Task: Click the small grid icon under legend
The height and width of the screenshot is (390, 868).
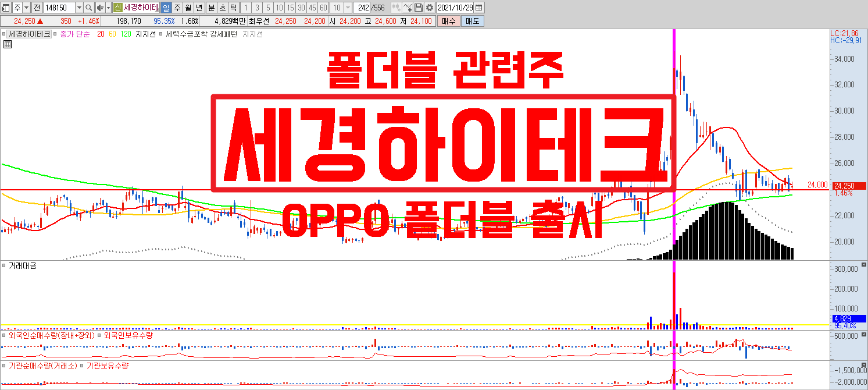Action: 7,44
